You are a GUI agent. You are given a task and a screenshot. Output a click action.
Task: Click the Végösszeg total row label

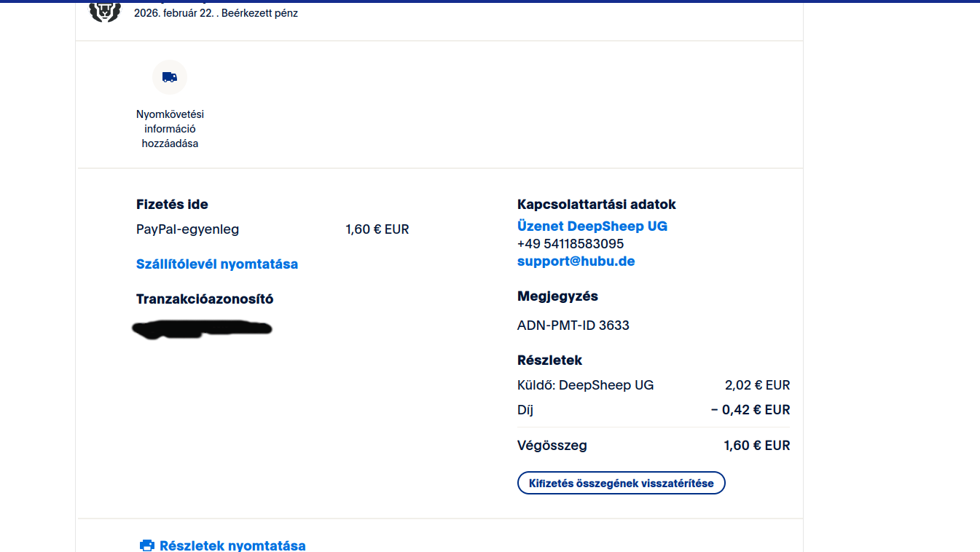(x=552, y=446)
